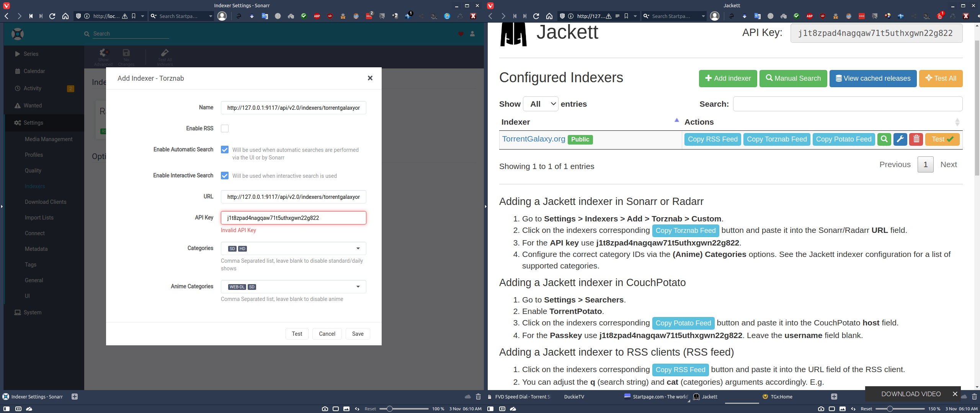Expand the Categories dropdown

click(358, 249)
